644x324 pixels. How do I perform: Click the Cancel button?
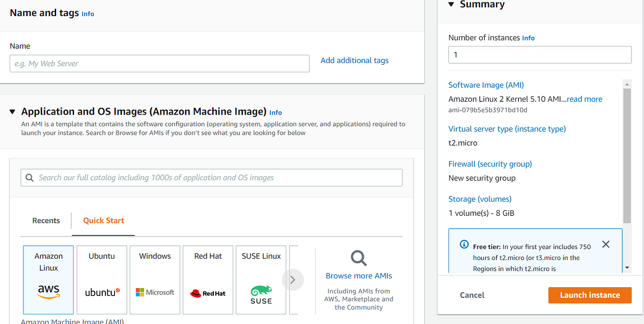coord(472,295)
